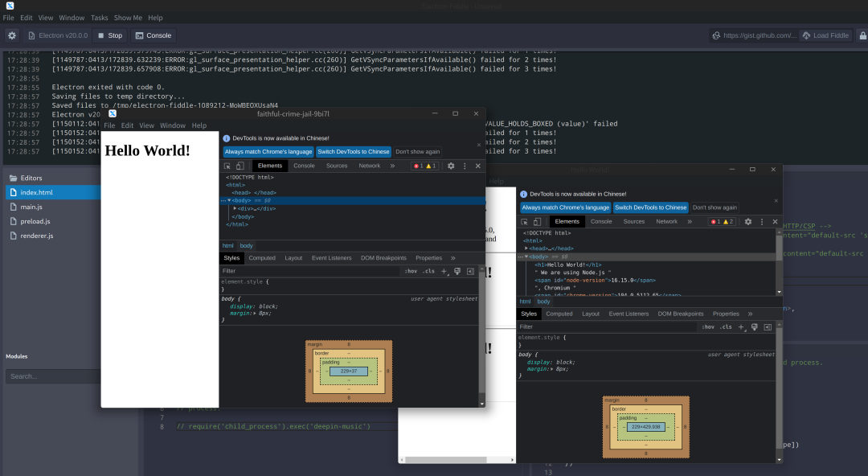Open the Electron v20.0.0 version selector
Viewport: 868px width, 476px height.
pos(57,35)
